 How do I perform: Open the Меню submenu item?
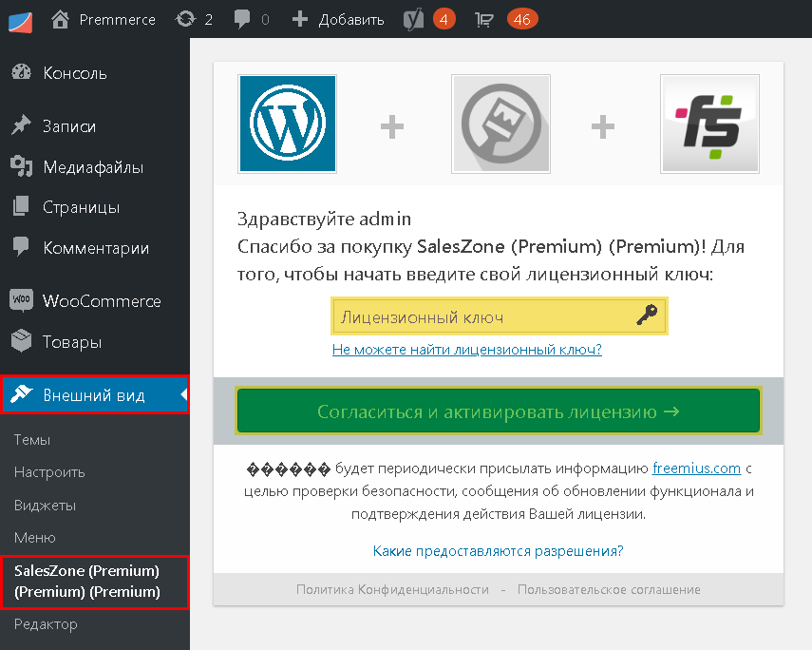[35, 538]
